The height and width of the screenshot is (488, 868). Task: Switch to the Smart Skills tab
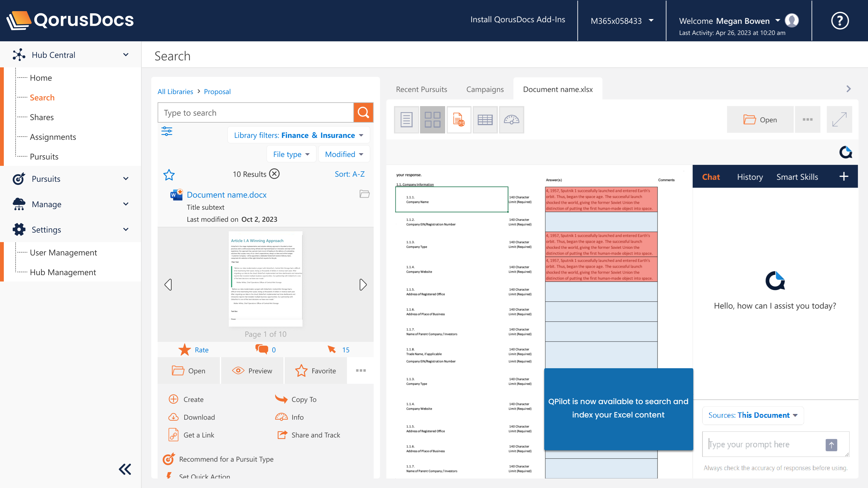797,177
